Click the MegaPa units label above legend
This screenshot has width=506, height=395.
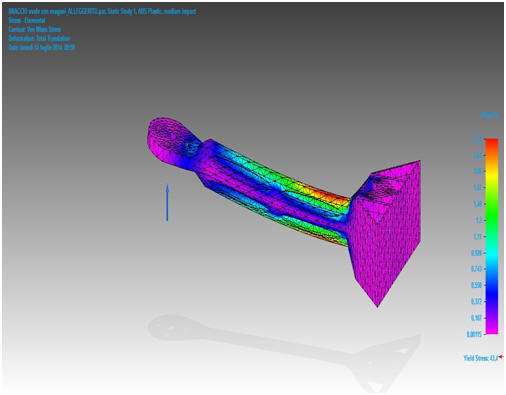coord(490,115)
